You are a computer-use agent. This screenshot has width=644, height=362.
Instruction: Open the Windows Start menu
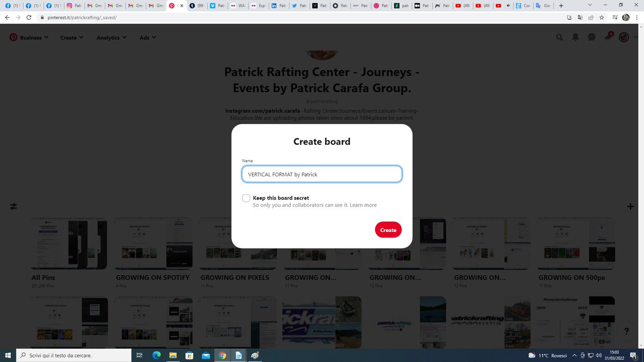tap(8, 355)
